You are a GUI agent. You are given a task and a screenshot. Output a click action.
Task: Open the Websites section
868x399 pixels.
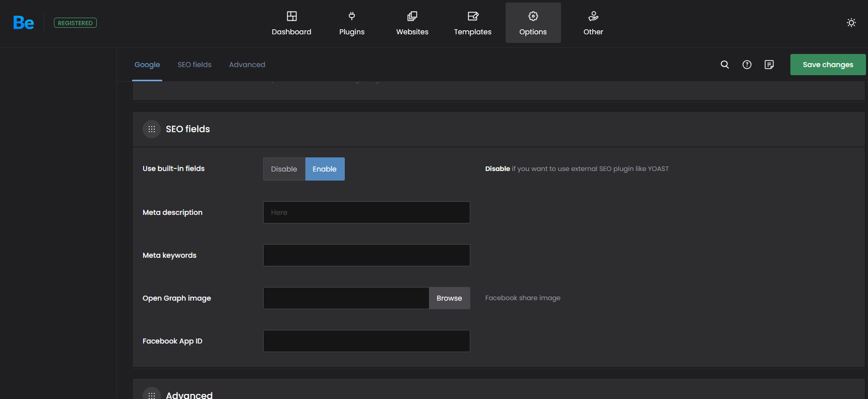pos(412,23)
